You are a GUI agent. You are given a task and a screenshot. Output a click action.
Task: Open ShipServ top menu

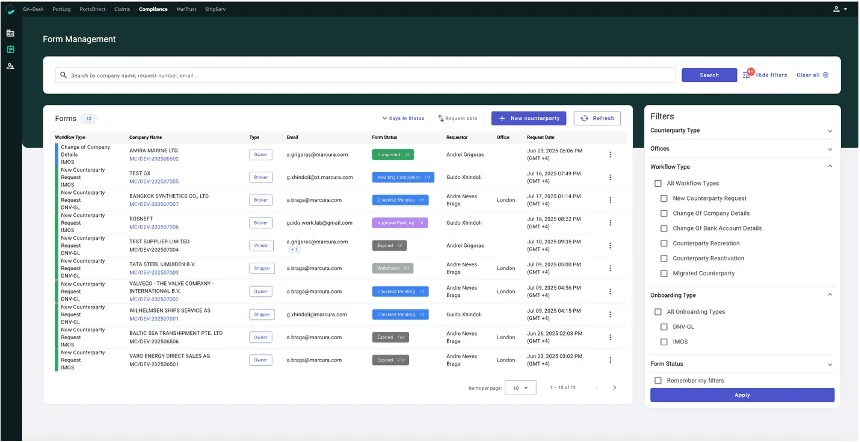click(214, 9)
